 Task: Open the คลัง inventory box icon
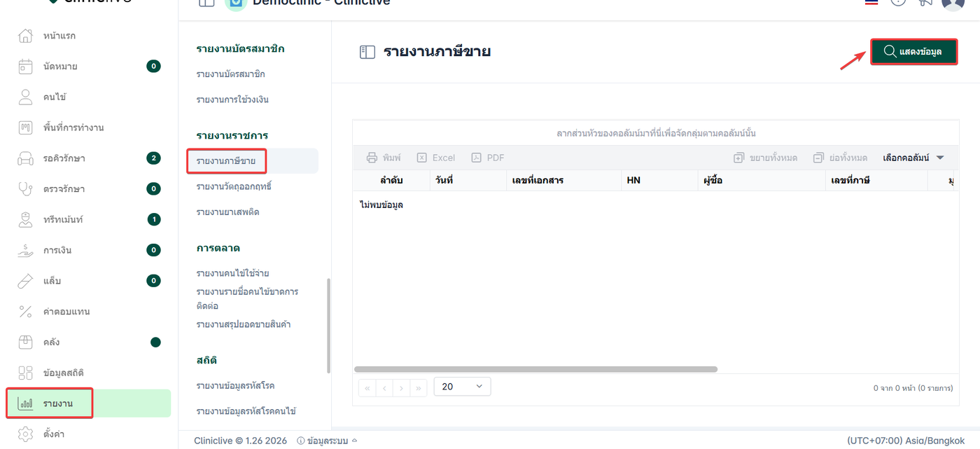pos(25,342)
